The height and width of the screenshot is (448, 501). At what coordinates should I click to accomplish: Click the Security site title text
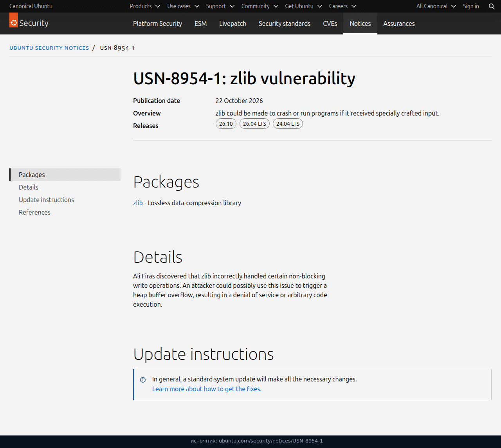coord(34,23)
